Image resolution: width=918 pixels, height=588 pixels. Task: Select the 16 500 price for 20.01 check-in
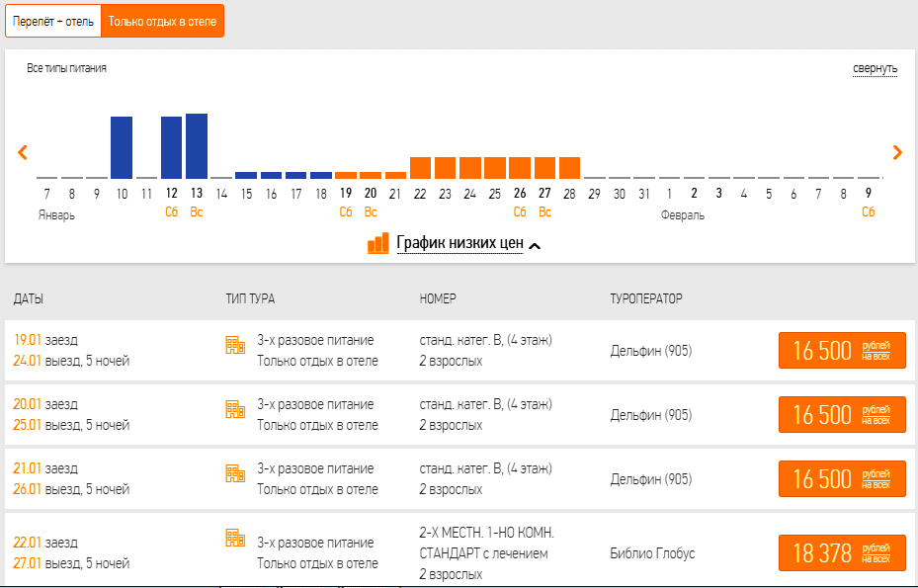842,415
